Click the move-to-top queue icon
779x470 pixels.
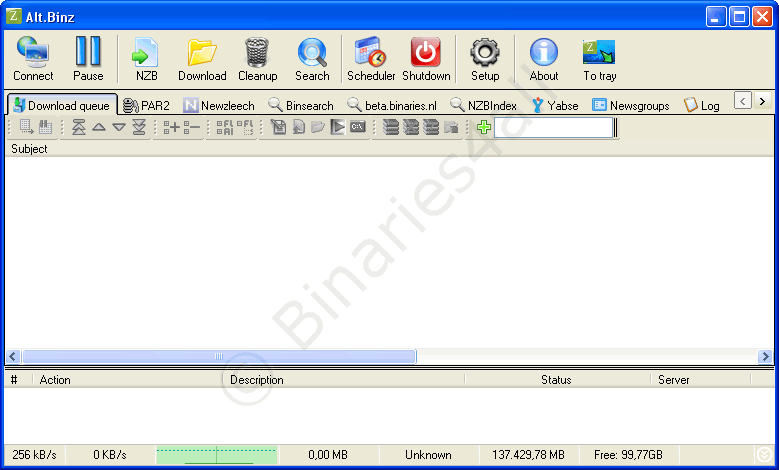coord(78,127)
